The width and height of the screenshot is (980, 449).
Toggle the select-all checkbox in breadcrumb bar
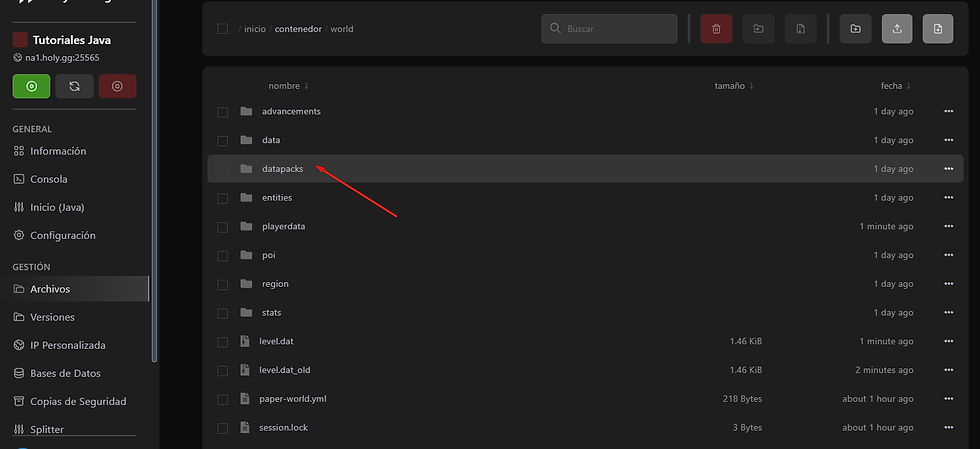[222, 29]
